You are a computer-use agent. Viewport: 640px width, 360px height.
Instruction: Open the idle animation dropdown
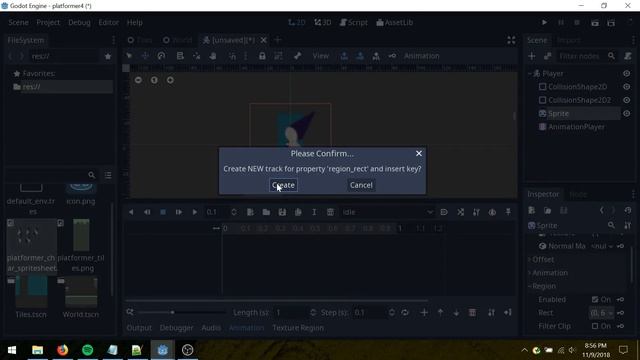[x=387, y=212]
